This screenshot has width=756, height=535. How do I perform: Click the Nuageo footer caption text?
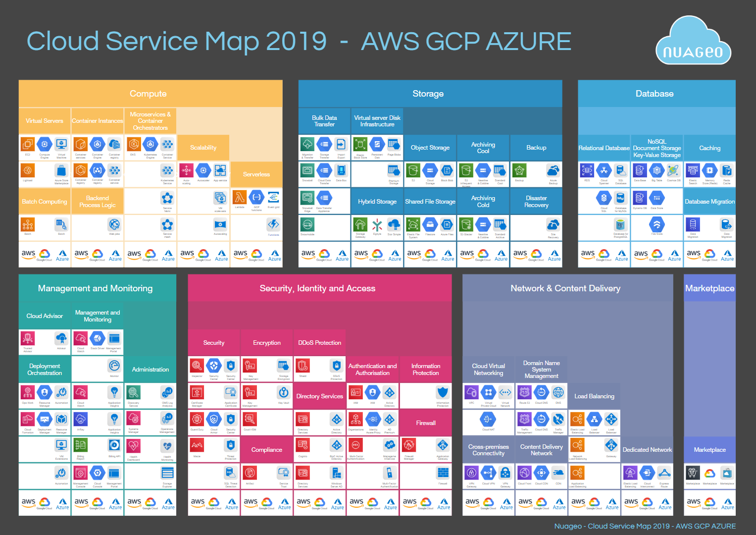(645, 526)
